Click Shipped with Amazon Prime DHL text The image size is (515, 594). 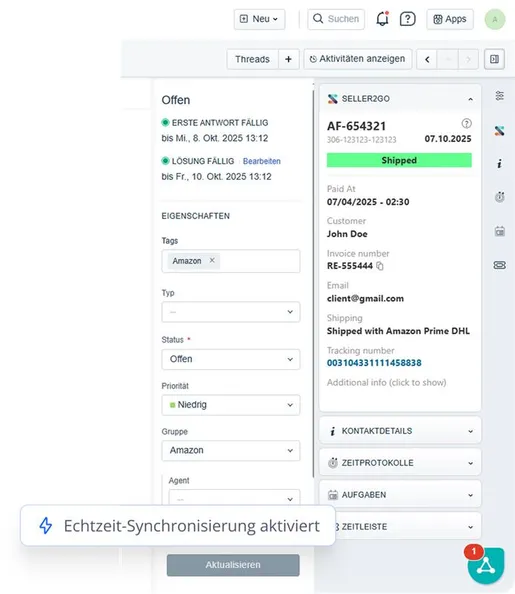click(398, 331)
